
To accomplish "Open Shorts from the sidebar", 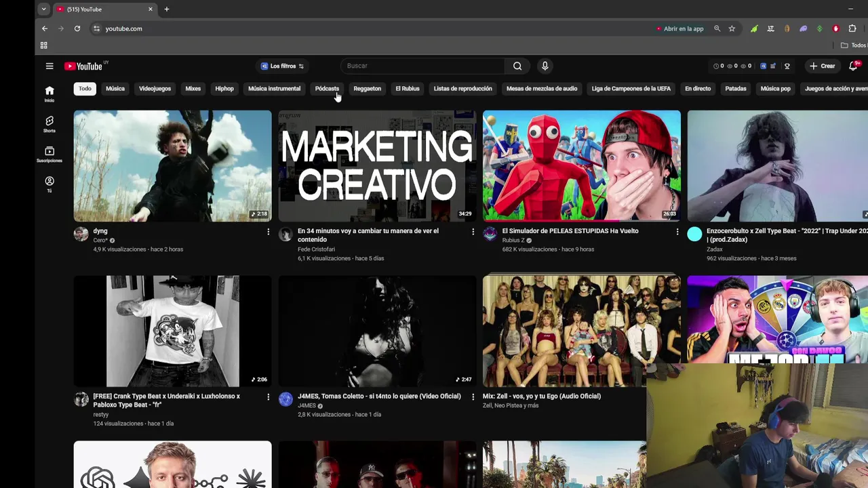I will point(50,124).
